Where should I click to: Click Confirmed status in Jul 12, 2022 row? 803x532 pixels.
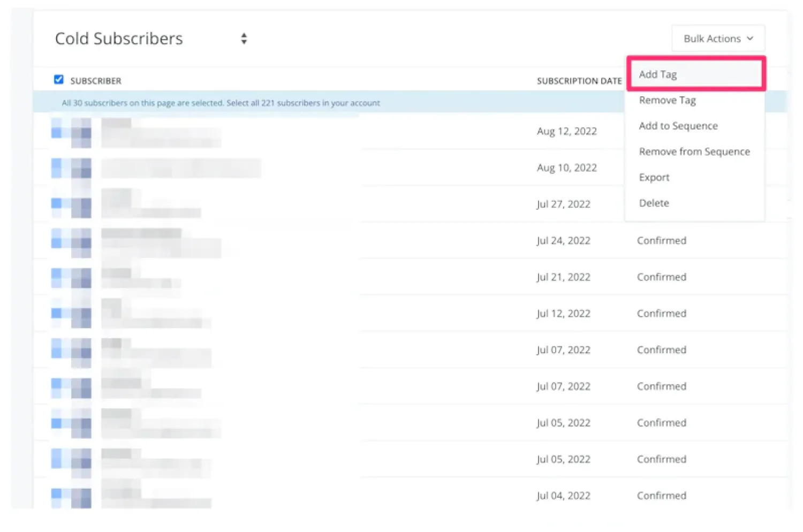[661, 313]
